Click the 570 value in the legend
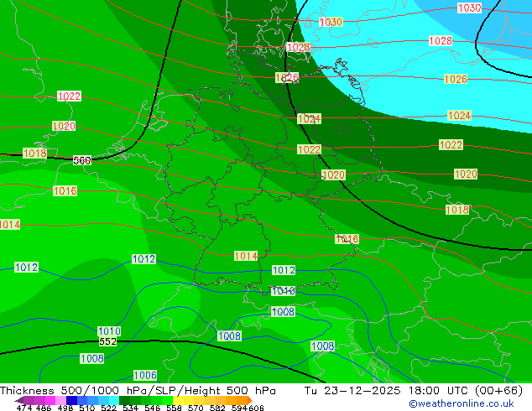Viewport: 532px width, 411px height. click(196, 408)
